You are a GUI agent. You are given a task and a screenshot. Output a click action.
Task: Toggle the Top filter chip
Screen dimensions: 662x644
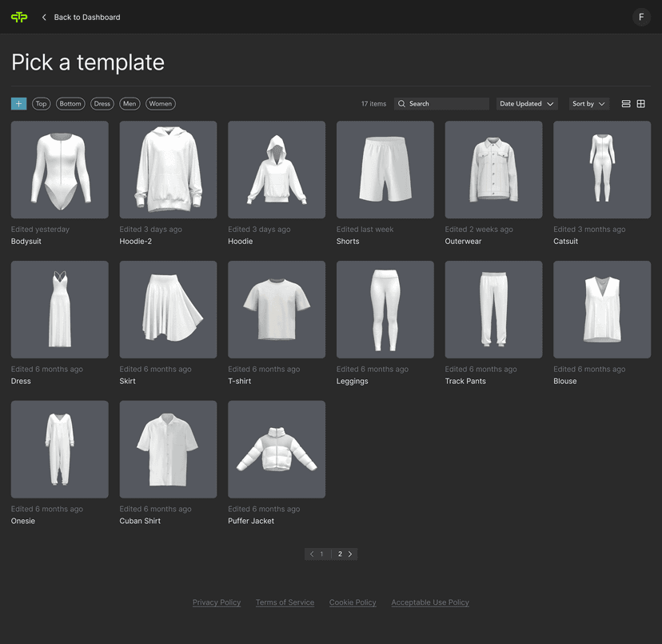[41, 104]
